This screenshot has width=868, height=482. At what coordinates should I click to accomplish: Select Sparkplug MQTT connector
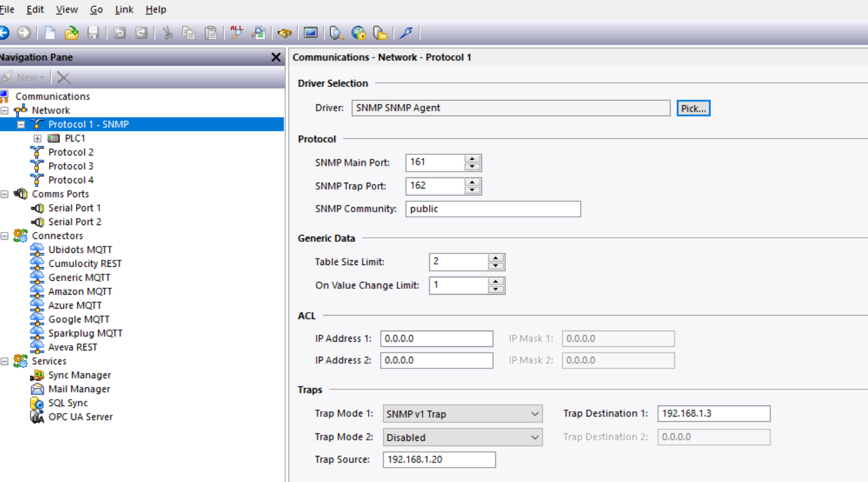coord(85,333)
